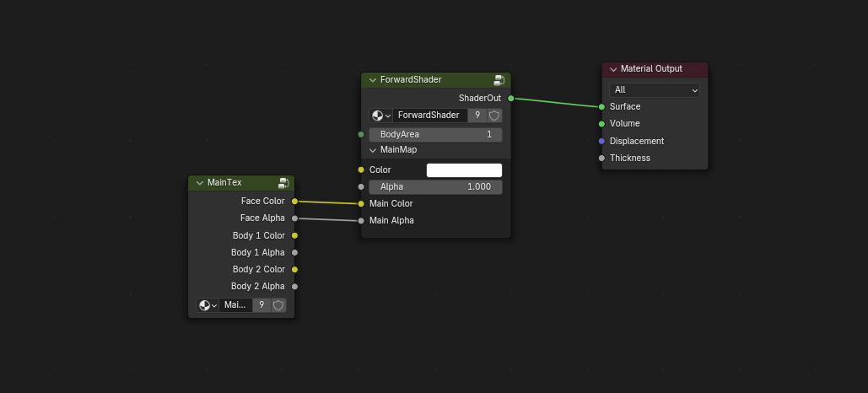Screen dimensions: 868x393
Task: Toggle fake user shield on MainTex
Action: (x=278, y=305)
